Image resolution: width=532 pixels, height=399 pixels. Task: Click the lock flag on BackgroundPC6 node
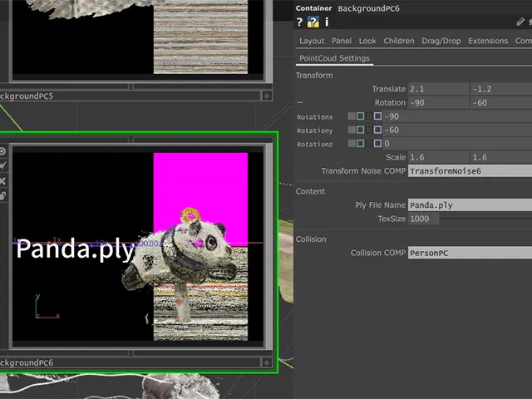pos(3,195)
